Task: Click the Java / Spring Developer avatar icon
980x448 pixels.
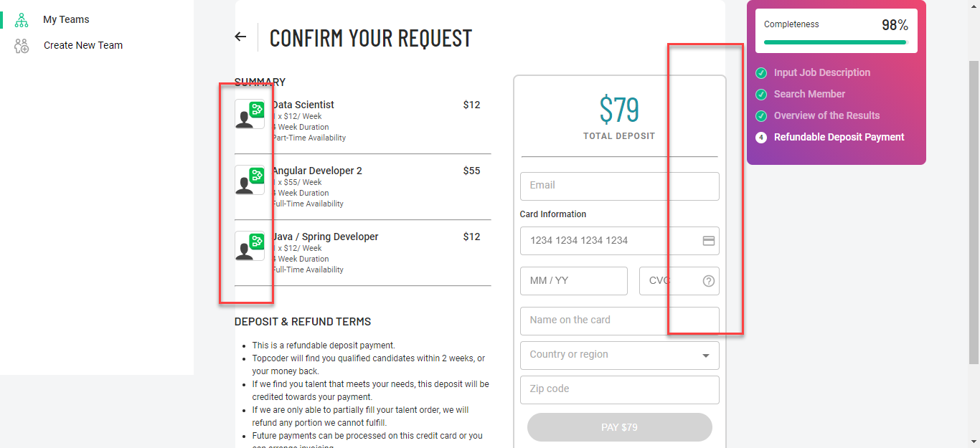Action: pyautogui.click(x=250, y=246)
